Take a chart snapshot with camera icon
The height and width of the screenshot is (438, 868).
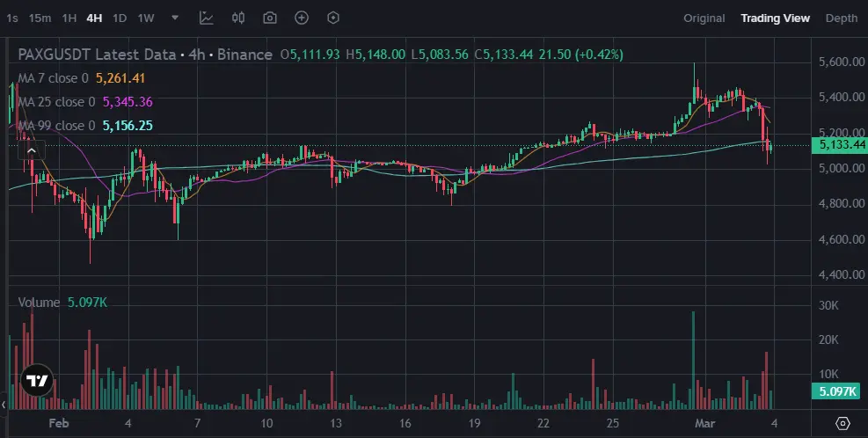pos(270,18)
